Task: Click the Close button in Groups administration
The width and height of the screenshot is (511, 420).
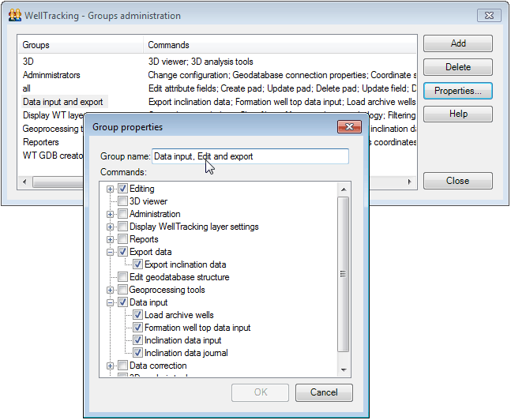Action: (x=458, y=181)
